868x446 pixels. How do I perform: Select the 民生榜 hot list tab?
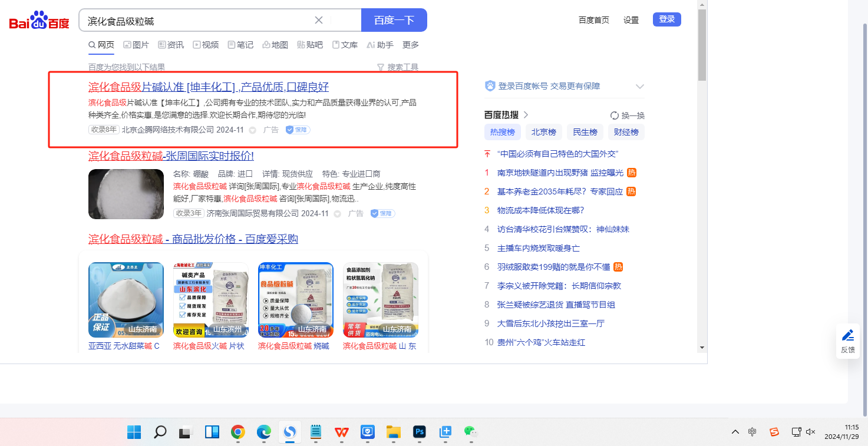pyautogui.click(x=585, y=132)
